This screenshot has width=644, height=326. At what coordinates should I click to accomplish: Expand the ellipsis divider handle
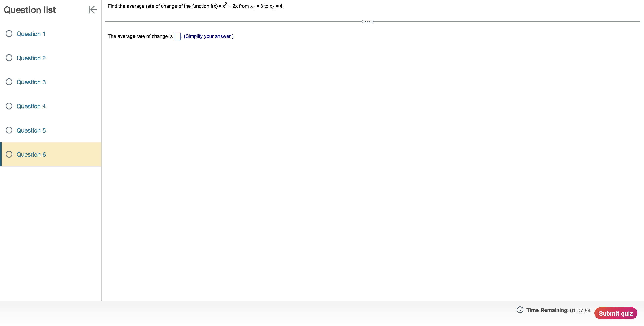[367, 21]
